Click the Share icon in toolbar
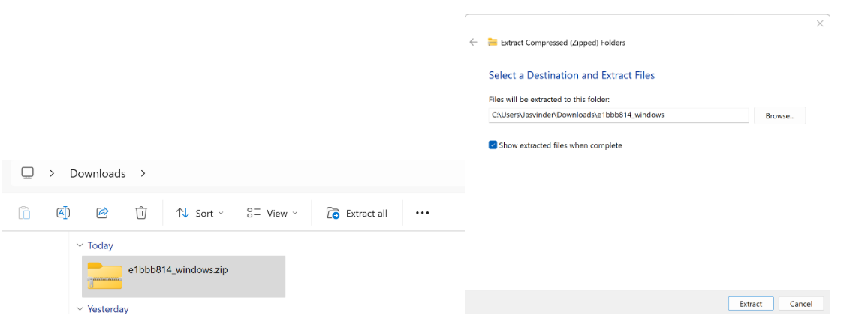This screenshot has height=330, width=868. 102,213
